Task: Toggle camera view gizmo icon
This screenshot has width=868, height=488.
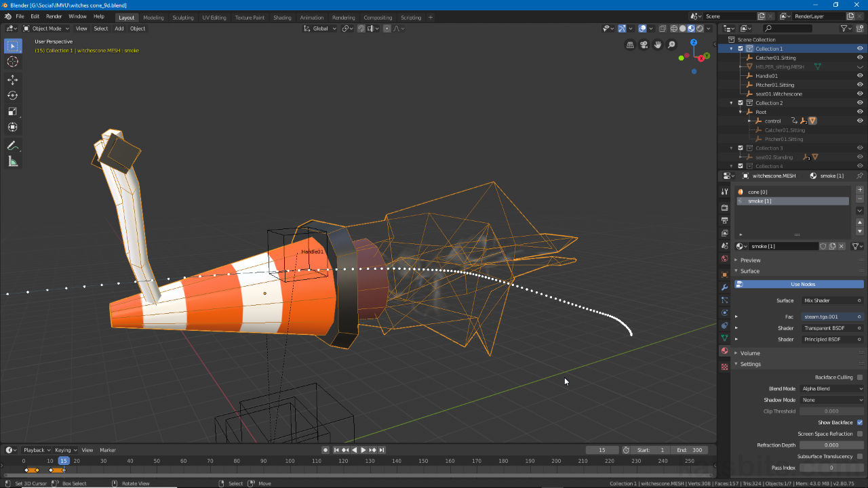Action: click(644, 45)
